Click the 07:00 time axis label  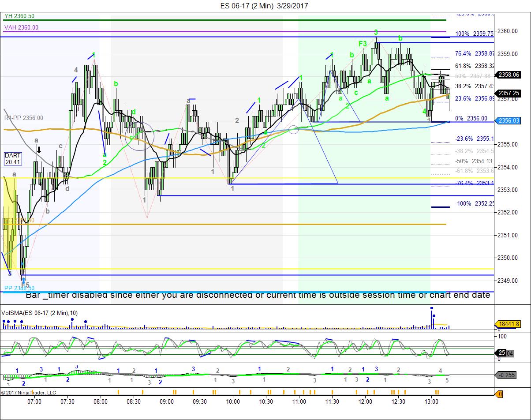[34, 401]
